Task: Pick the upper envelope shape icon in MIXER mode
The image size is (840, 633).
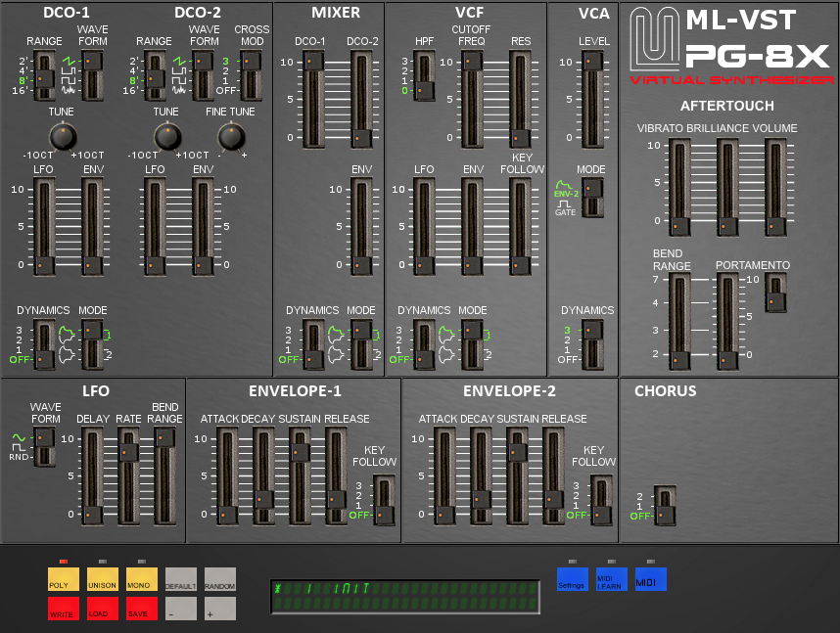Action: click(x=336, y=335)
